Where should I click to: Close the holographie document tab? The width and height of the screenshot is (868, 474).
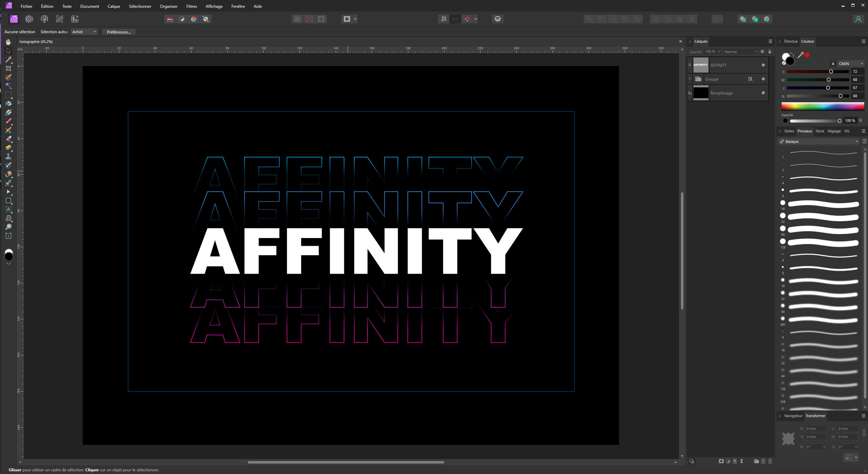681,41
